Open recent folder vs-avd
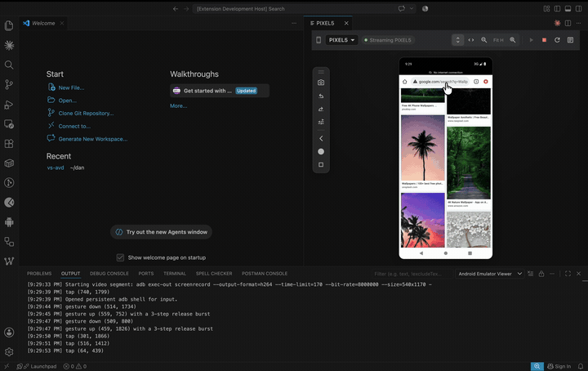588x371 pixels. (x=56, y=168)
